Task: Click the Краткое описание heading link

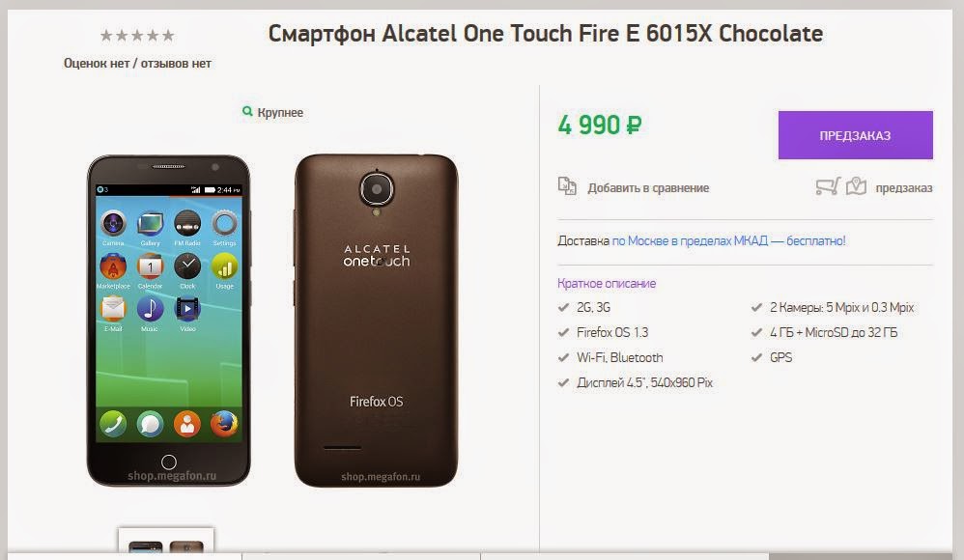Action: pyautogui.click(x=607, y=284)
